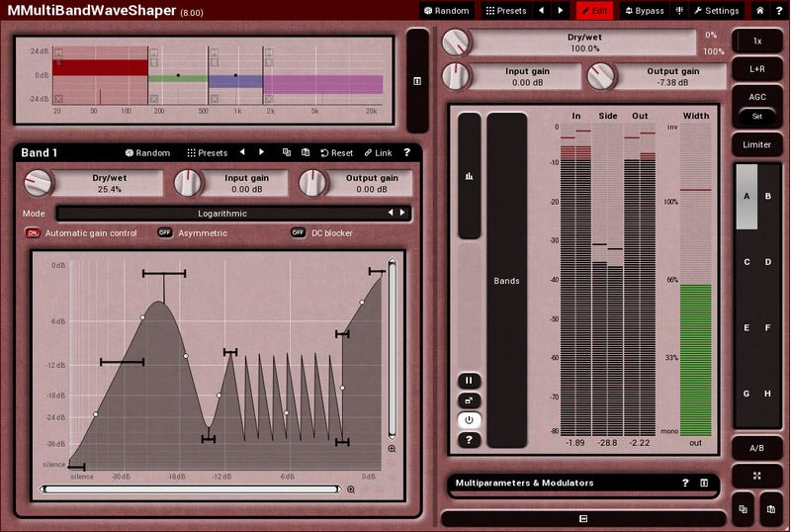Viewport: 791px width, 532px height.
Task: Solo band 1 in the band graph
Action: coord(58,62)
